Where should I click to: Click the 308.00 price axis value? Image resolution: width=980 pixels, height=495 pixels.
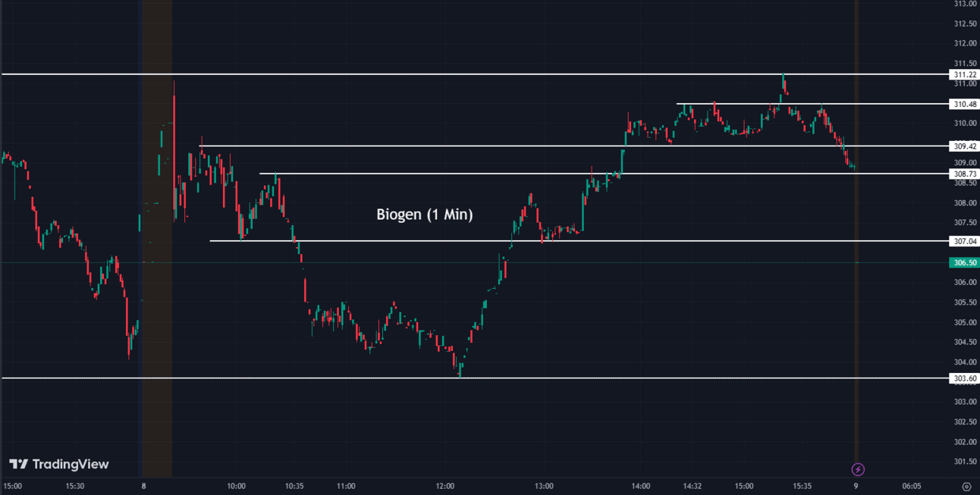click(x=964, y=202)
